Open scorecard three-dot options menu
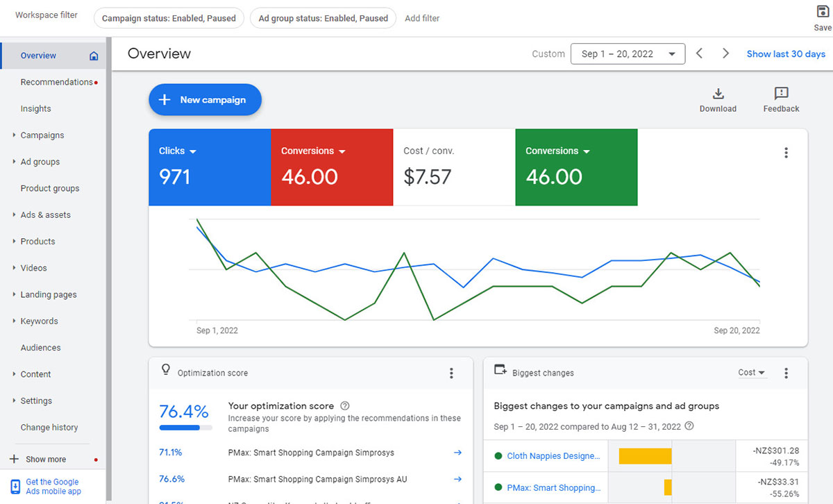 point(786,153)
